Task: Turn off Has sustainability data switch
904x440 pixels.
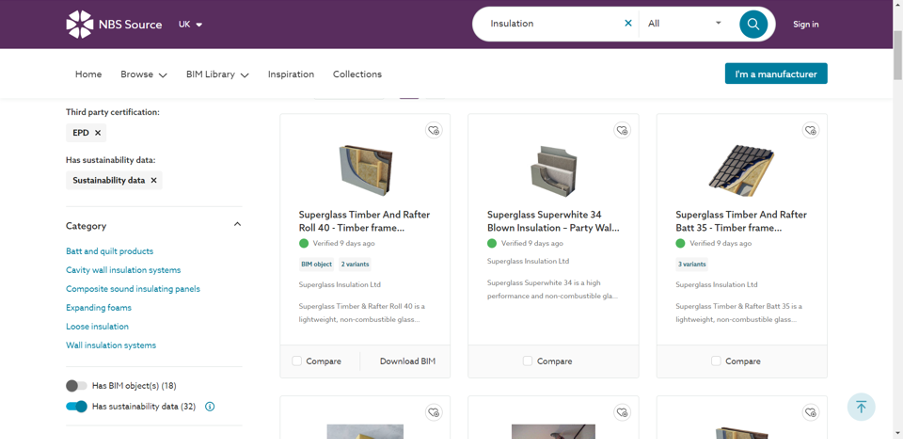Action: point(76,407)
